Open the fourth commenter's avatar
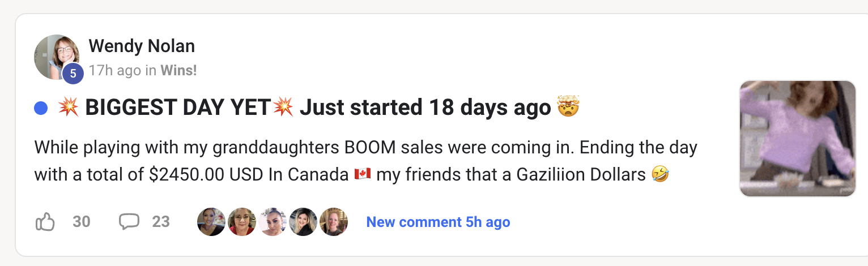Screen dimensions: 868x266 (303, 222)
